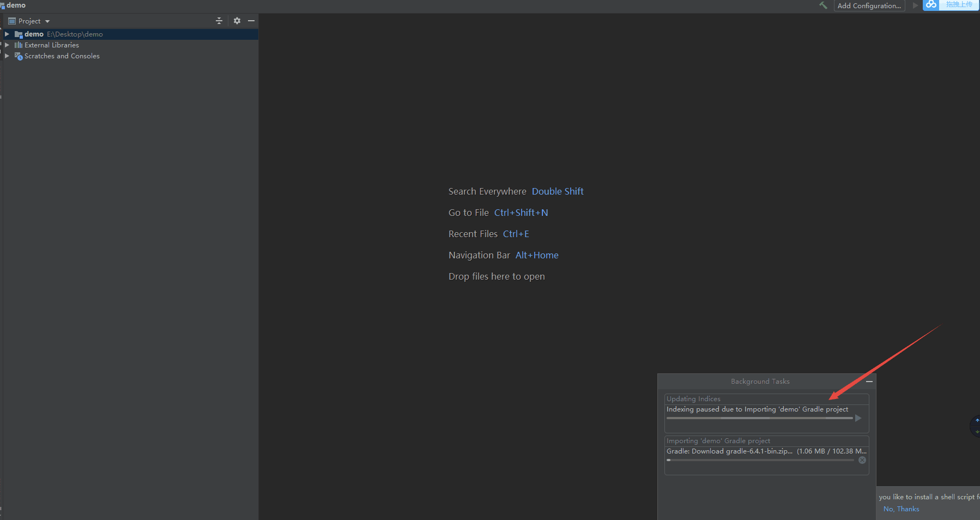Click the Navigation Bar label
Screen dimensions: 980x520
(x=479, y=255)
